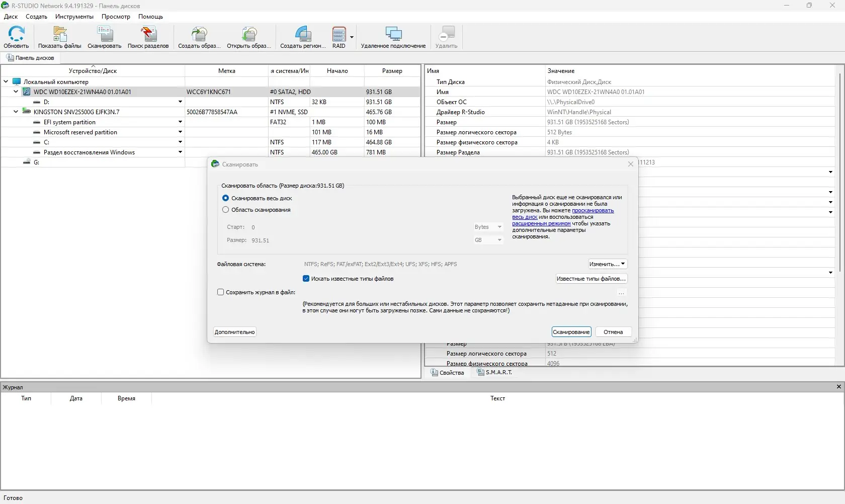The image size is (845, 504).
Task: Collapse the KINGSTON SNV2S500G disk node
Action: coord(16,112)
